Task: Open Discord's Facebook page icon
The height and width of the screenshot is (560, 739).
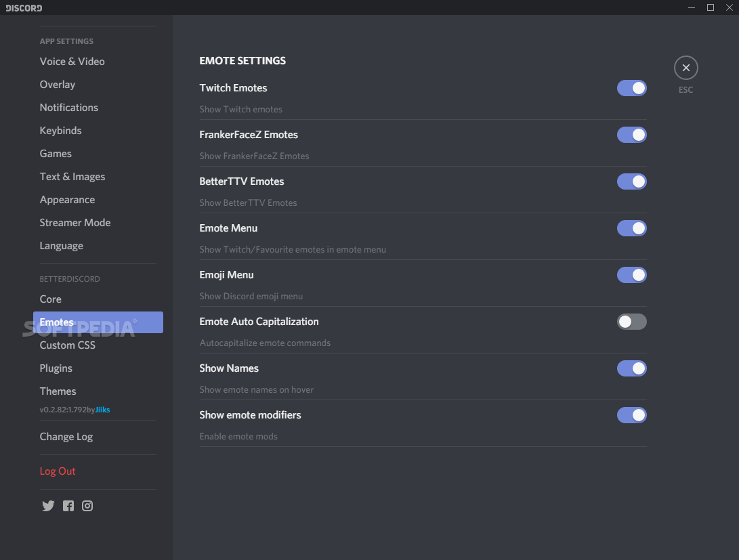Action: (68, 506)
